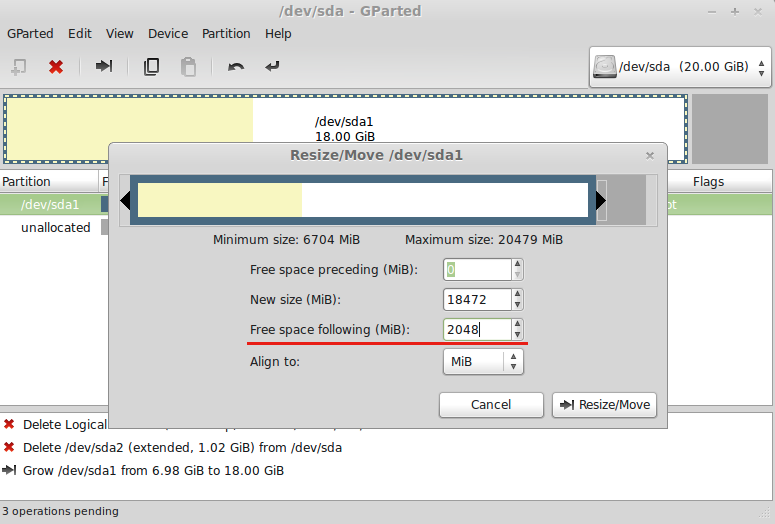Click the Paste clipboard toolbar icon
The width and height of the screenshot is (775, 524).
(x=188, y=67)
